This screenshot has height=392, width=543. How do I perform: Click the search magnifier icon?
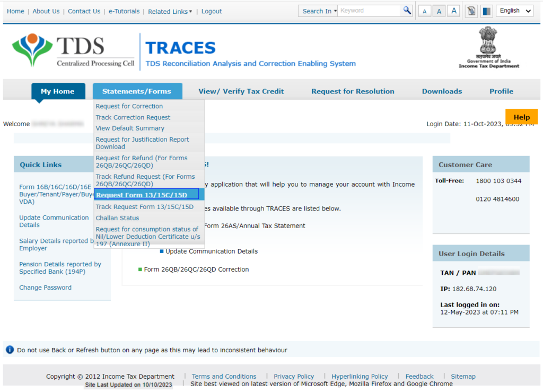pos(407,11)
